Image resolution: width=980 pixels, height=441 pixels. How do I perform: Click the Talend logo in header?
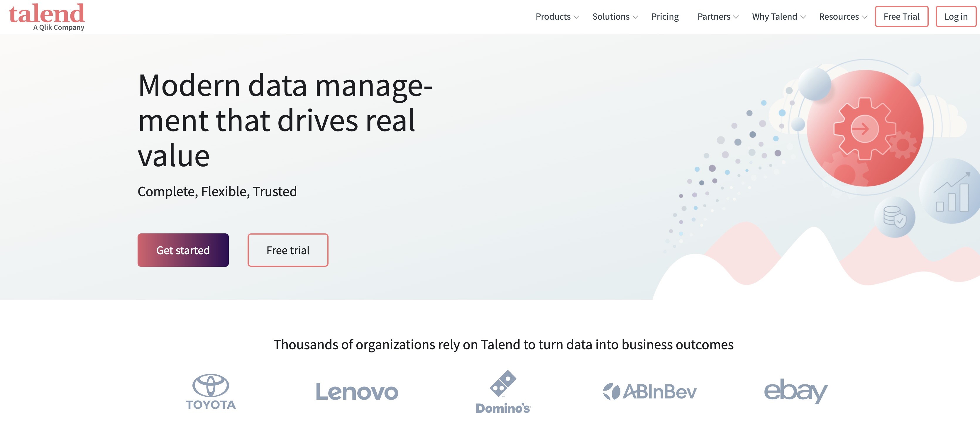(x=46, y=17)
